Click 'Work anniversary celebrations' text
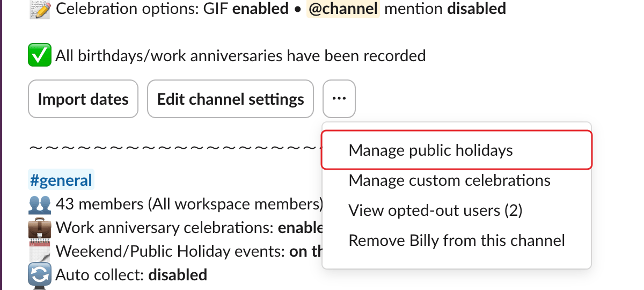644x290 pixels. [x=165, y=228]
